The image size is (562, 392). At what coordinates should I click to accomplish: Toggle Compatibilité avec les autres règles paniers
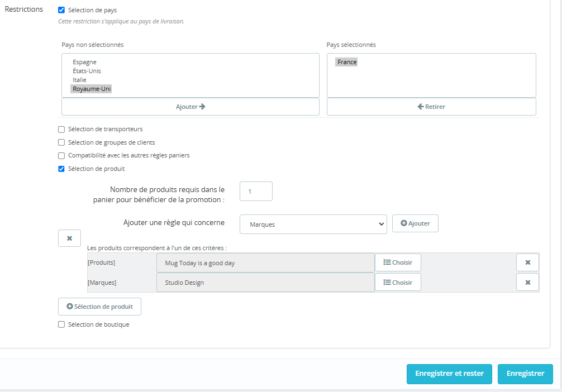click(x=61, y=155)
